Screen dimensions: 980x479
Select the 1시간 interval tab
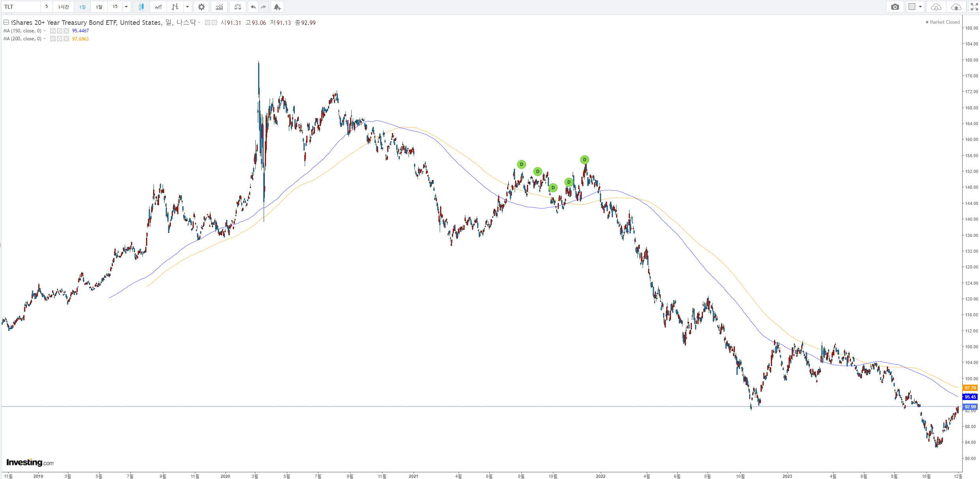click(63, 7)
